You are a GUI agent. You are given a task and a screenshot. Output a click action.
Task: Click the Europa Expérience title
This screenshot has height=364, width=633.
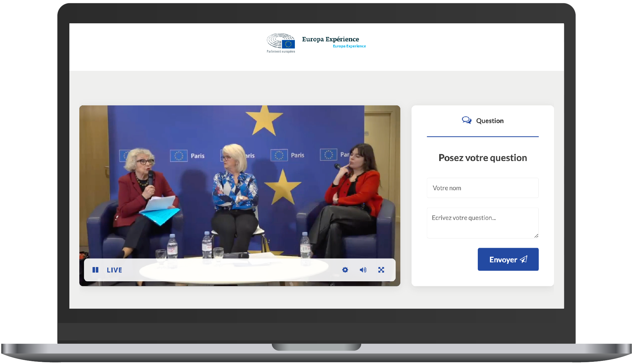[330, 39]
